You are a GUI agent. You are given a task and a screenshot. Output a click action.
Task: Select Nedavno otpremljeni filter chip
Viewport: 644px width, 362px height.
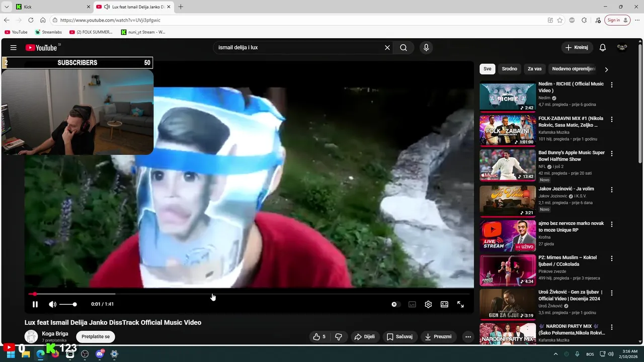pos(573,69)
